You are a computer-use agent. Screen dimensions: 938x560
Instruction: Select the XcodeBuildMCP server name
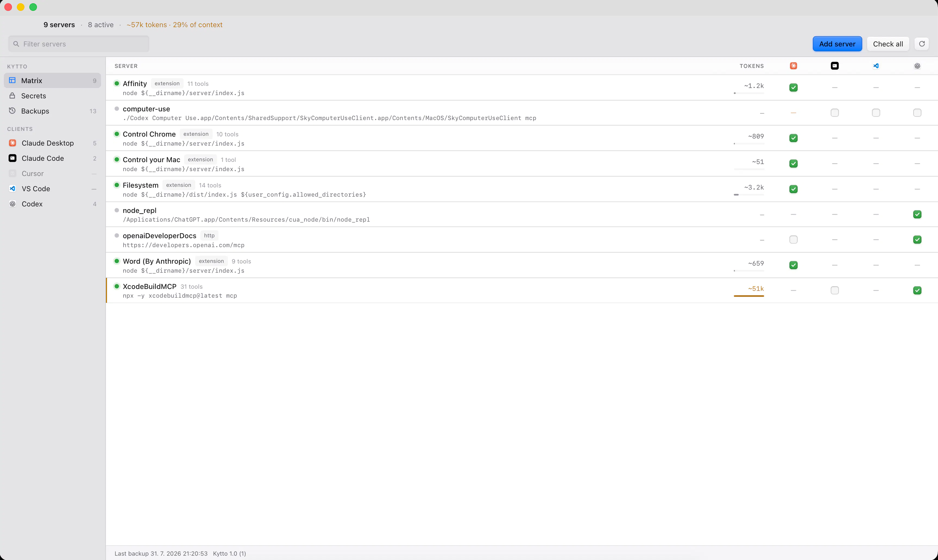149,287
